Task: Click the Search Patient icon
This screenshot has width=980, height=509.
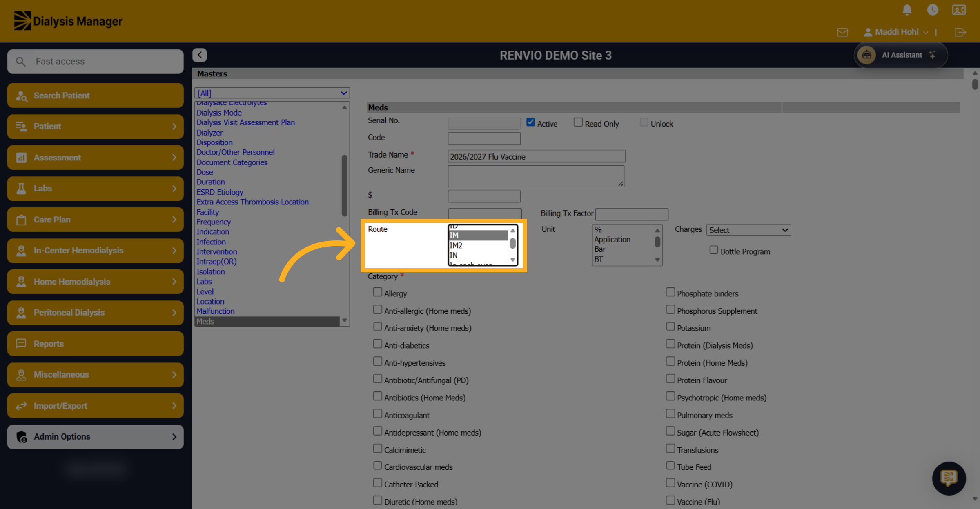Action: point(21,96)
